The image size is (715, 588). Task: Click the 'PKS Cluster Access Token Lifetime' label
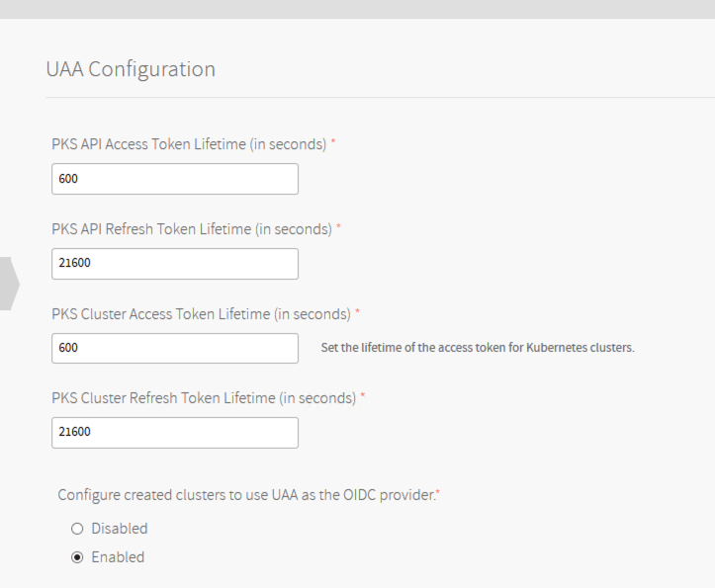pos(201,314)
